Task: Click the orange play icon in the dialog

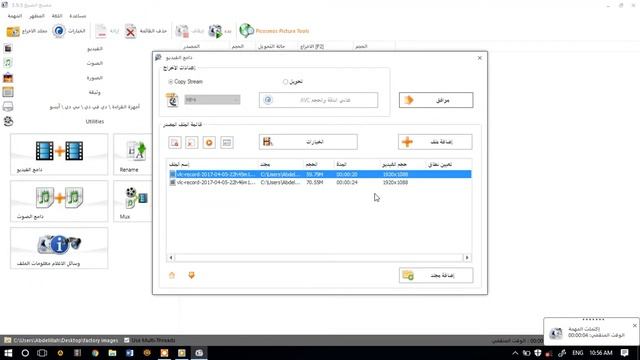Action: [209, 142]
